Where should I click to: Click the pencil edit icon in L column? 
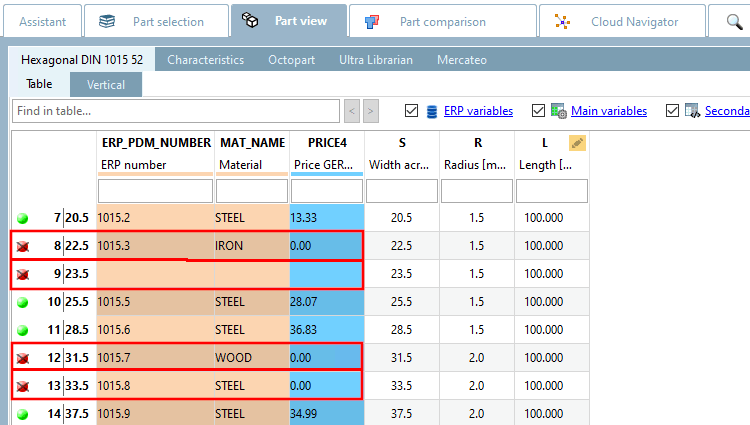tap(577, 143)
